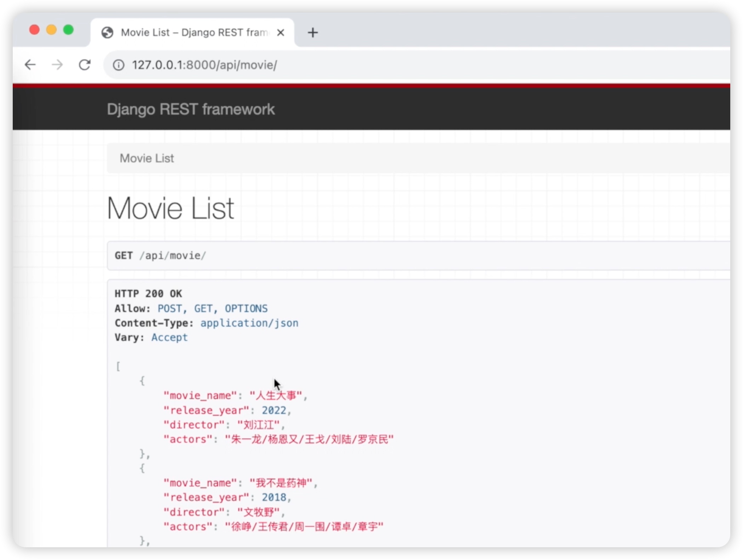Click the green maximize window button
The image size is (743, 560).
68,30
